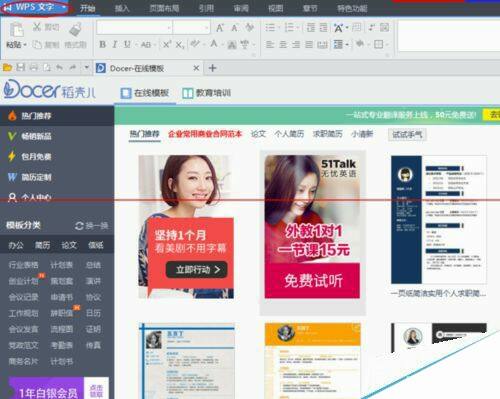Image resolution: width=500 pixels, height=399 pixels.
Task: Click the numbered list icon
Action: pyautogui.click(x=289, y=27)
